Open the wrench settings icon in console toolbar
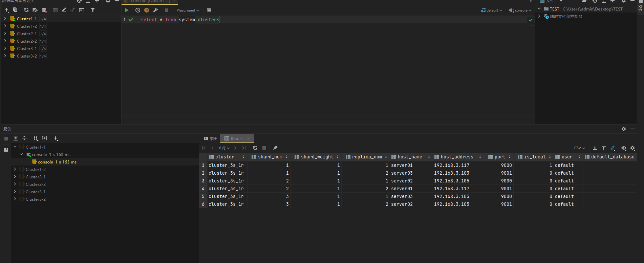The height and width of the screenshot is (263, 644). [156, 10]
